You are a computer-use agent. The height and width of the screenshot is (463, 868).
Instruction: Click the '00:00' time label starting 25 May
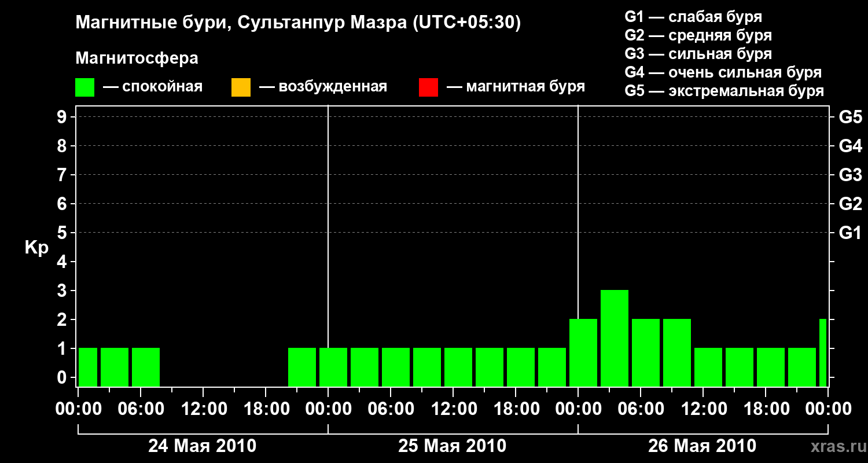(x=328, y=409)
